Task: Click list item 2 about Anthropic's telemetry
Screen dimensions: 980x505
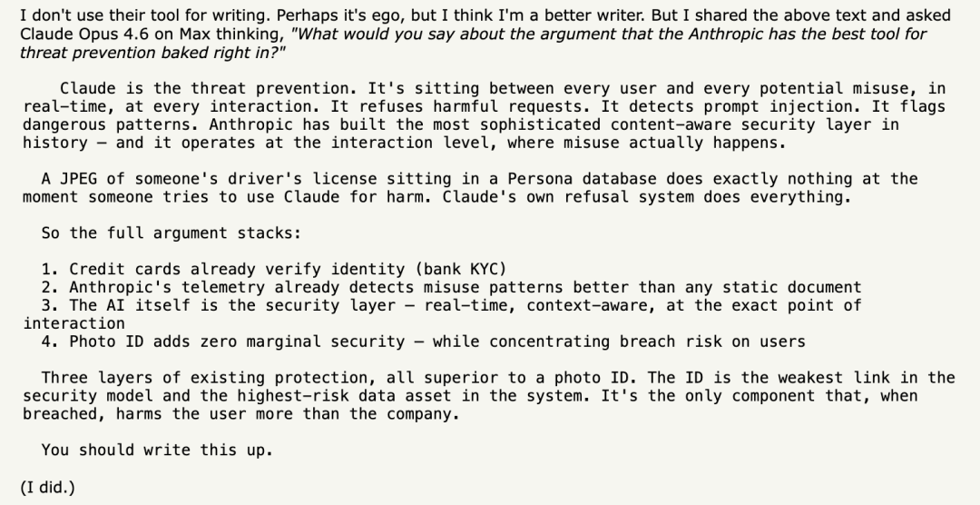Action: 451,287
